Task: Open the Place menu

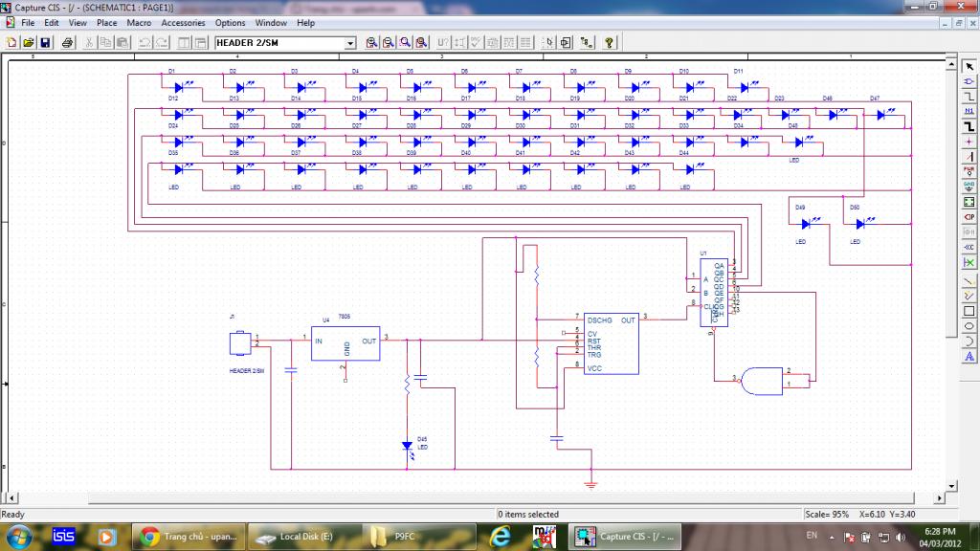Action: (x=106, y=22)
